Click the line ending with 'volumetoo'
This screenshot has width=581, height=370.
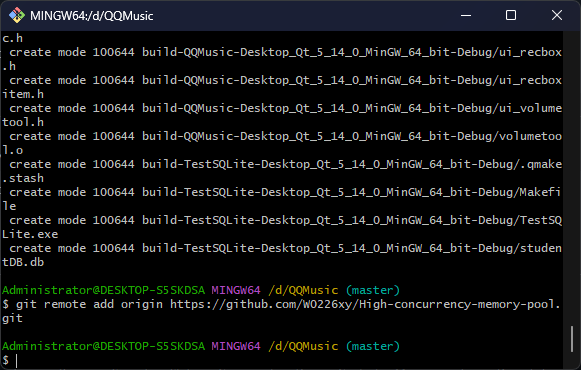pos(285,136)
